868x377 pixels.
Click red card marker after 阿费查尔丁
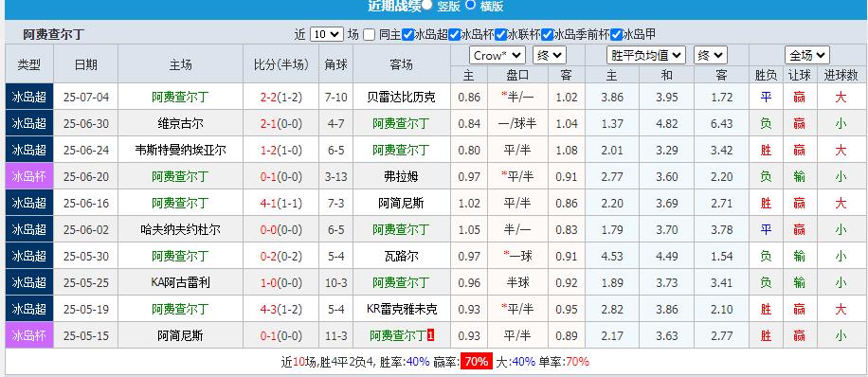[x=430, y=335]
